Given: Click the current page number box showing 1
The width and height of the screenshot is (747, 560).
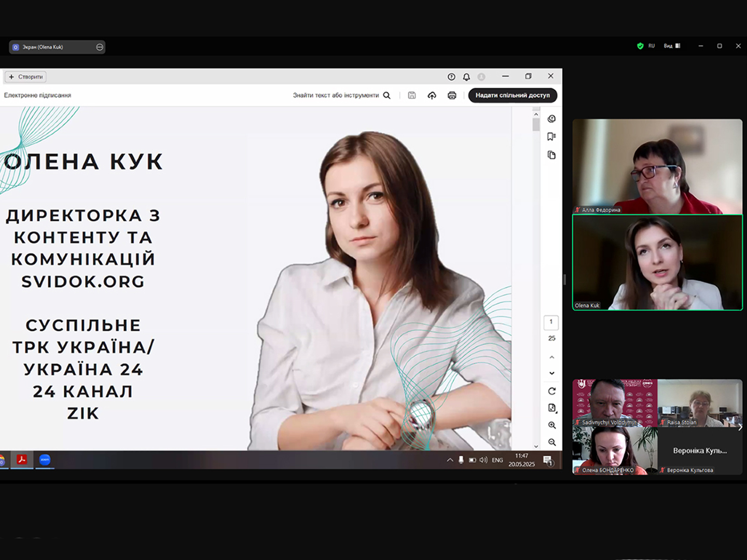Looking at the screenshot, I should click(x=551, y=322).
